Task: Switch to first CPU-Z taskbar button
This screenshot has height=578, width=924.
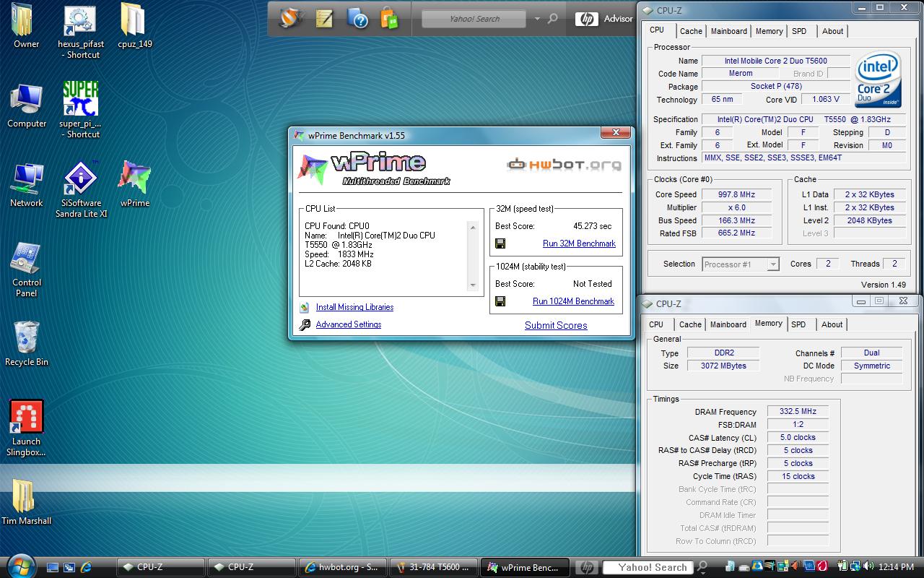Action: coord(160,567)
